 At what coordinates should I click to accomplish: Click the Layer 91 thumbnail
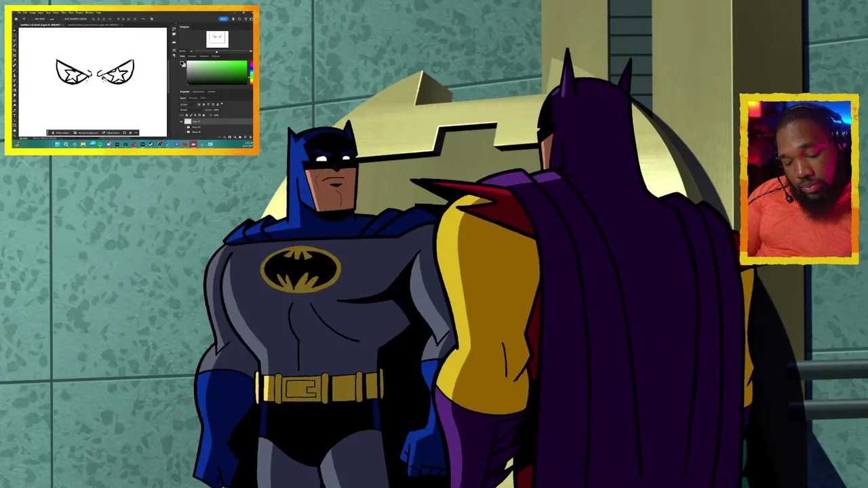[x=188, y=121]
